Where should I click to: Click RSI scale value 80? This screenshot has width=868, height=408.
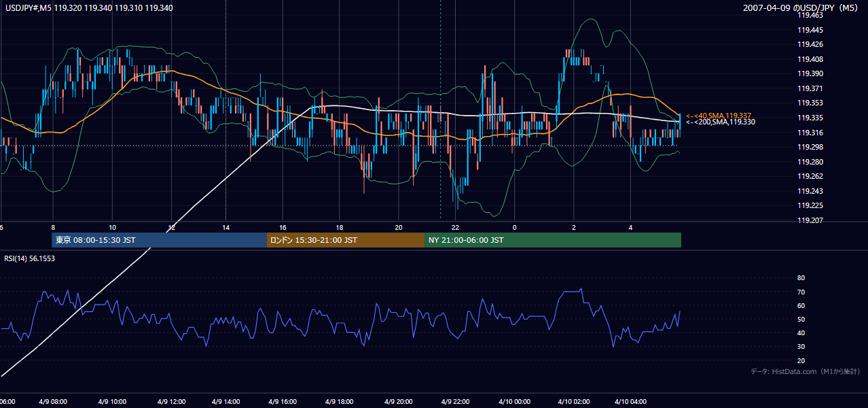[x=801, y=278]
